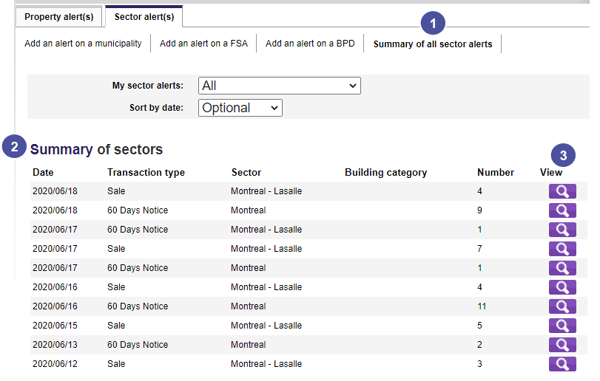600x381 pixels.
Task: Click the Date column header
Action: (43, 173)
